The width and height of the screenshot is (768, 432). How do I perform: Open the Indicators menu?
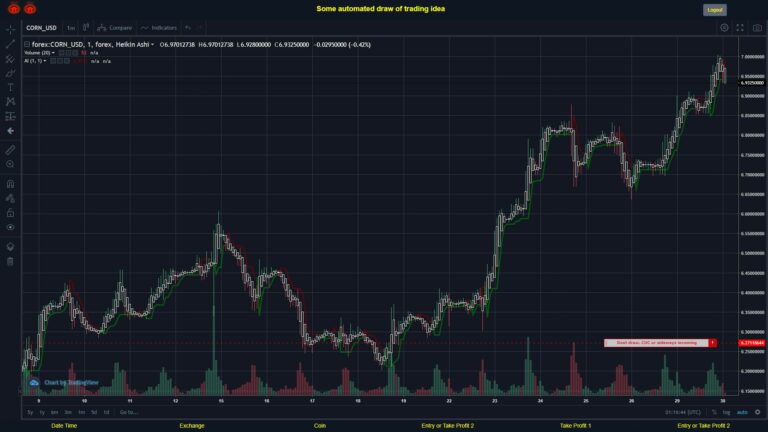159,28
